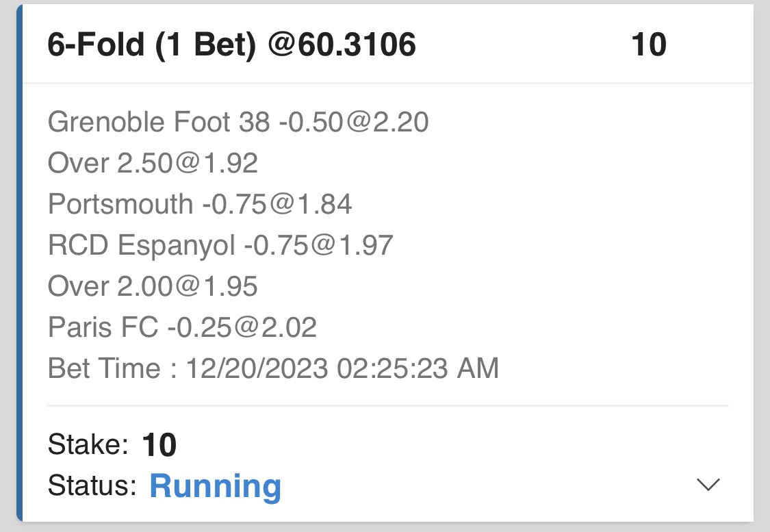Image resolution: width=770 pixels, height=532 pixels.
Task: Click the divider line above Stake
Action: (x=387, y=406)
